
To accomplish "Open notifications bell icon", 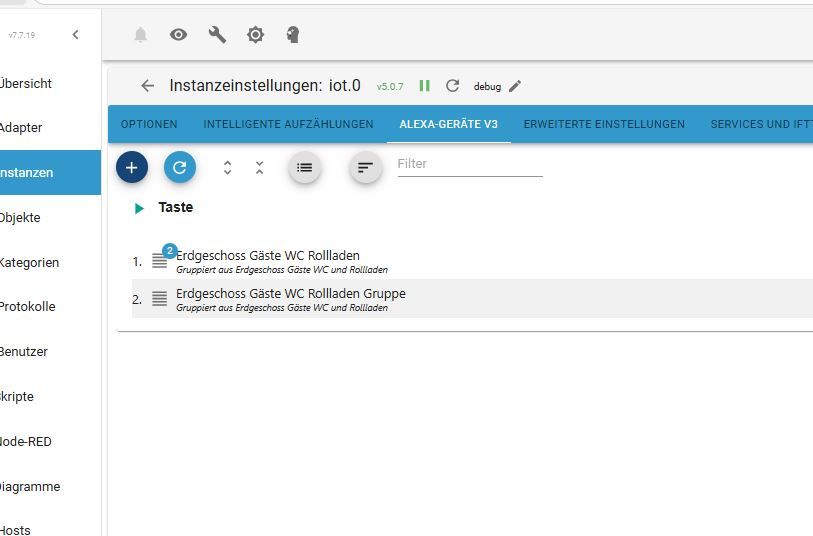I will pos(141,35).
